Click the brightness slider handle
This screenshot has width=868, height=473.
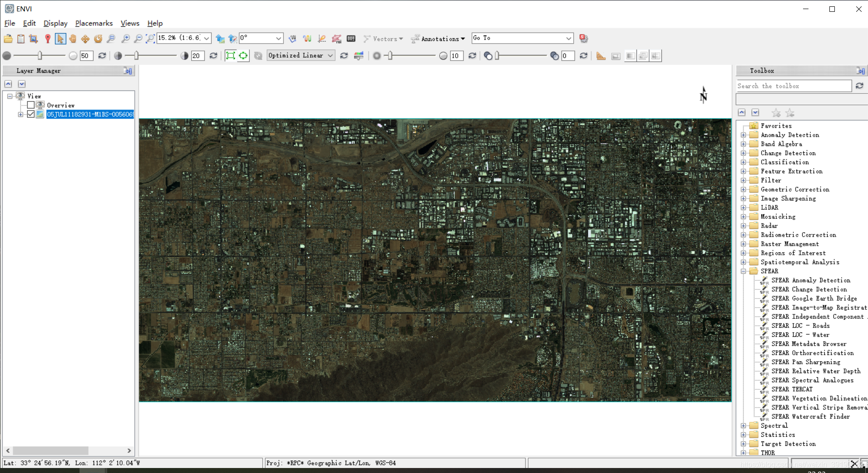pyautogui.click(x=40, y=55)
